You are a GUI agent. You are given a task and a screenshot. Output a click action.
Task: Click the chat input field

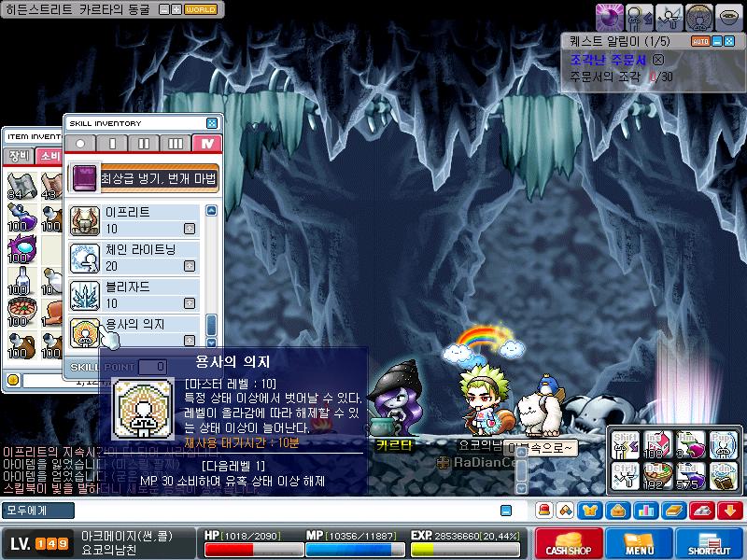(x=286, y=511)
